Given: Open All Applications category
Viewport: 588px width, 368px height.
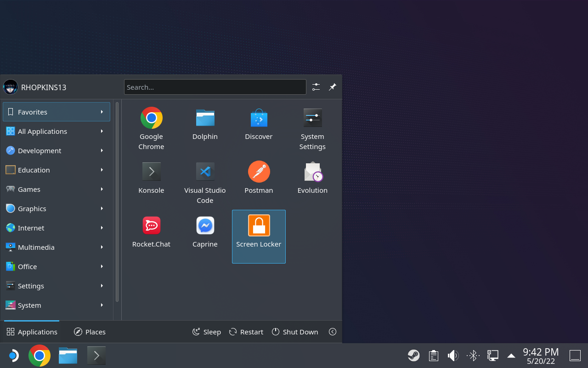Looking at the screenshot, I should [x=57, y=131].
